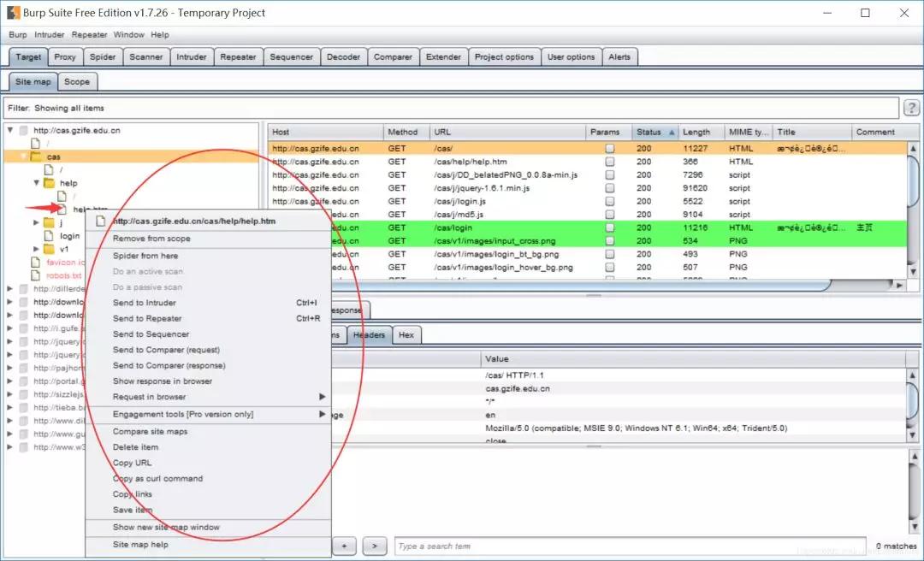This screenshot has height=561, width=924.
Task: Click the help folder icon in site map
Action: tap(50, 183)
